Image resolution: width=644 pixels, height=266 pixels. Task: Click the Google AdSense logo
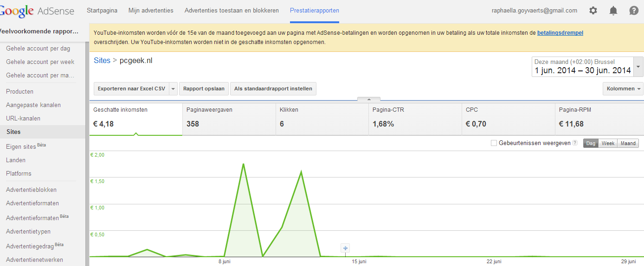tap(37, 11)
